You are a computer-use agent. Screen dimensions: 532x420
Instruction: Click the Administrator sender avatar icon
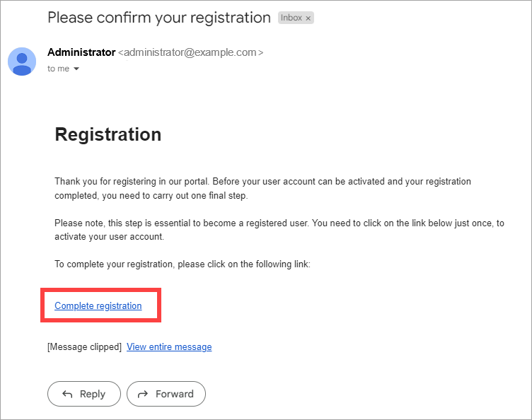tap(22, 62)
